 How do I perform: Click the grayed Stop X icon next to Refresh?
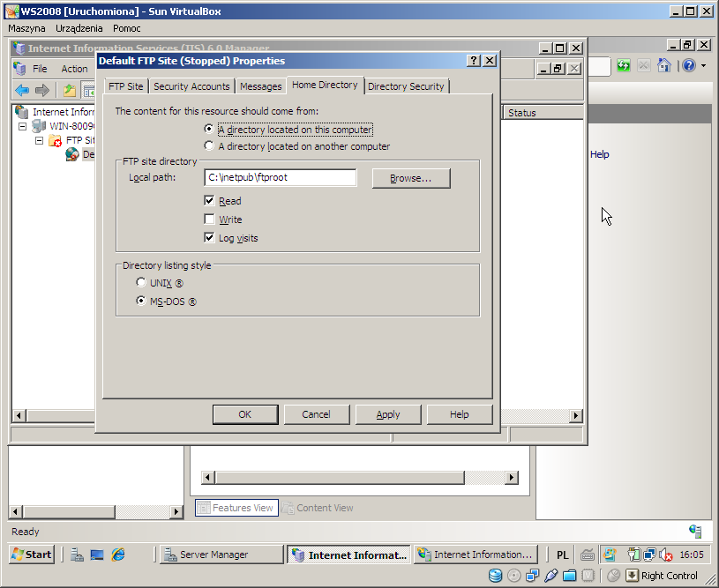(x=644, y=65)
